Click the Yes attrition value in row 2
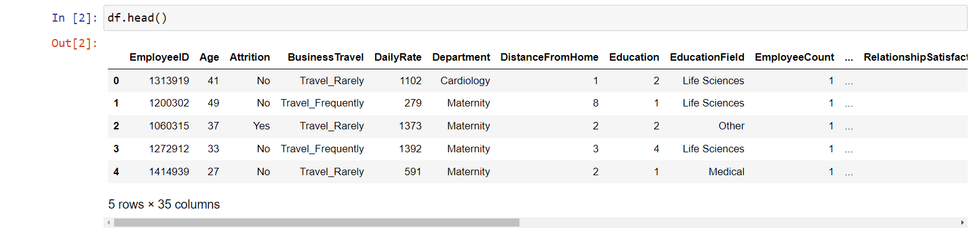The width and height of the screenshot is (980, 234). point(262,126)
